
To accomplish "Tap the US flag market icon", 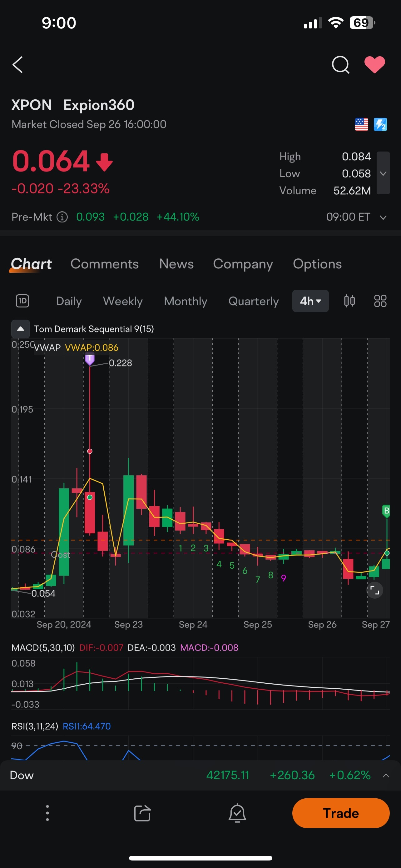I will click(361, 124).
